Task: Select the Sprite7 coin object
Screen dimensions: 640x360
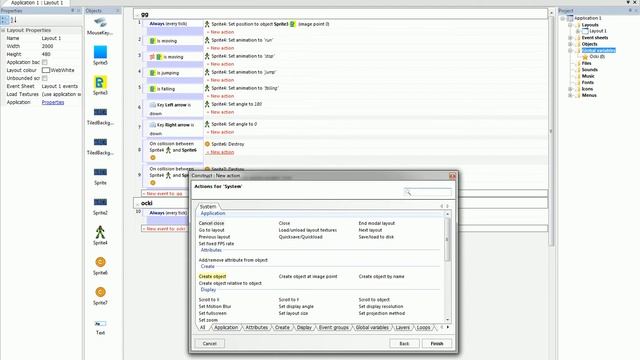Action: point(100,292)
